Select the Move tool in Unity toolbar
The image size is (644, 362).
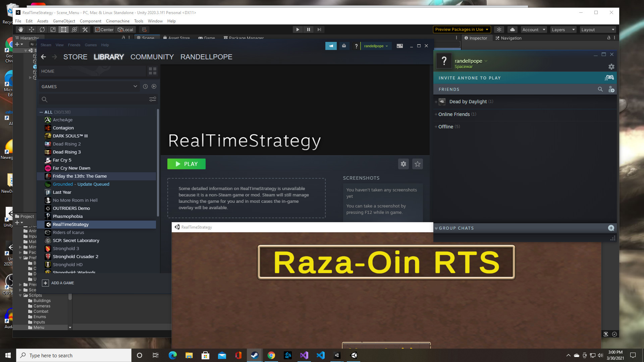31,29
